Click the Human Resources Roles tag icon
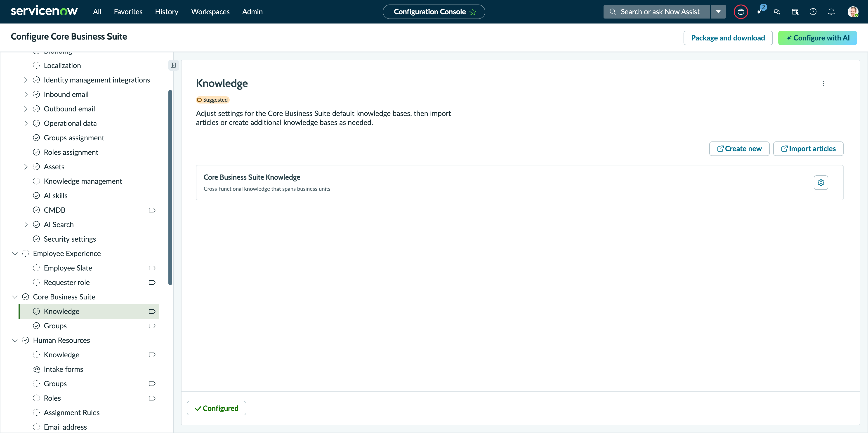The image size is (868, 433). click(x=152, y=398)
